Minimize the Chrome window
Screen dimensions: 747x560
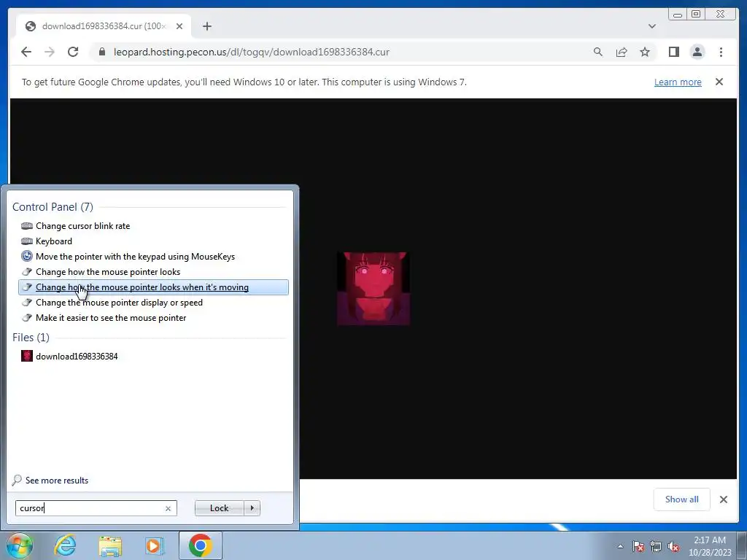click(678, 15)
